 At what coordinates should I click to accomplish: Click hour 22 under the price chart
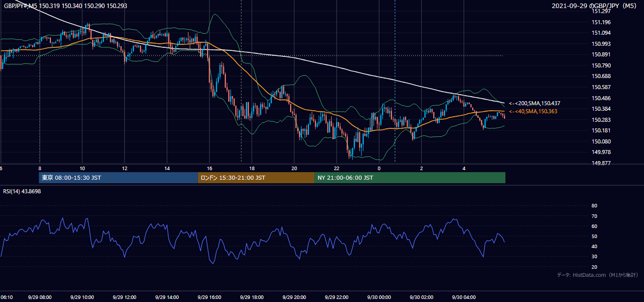(x=336, y=169)
